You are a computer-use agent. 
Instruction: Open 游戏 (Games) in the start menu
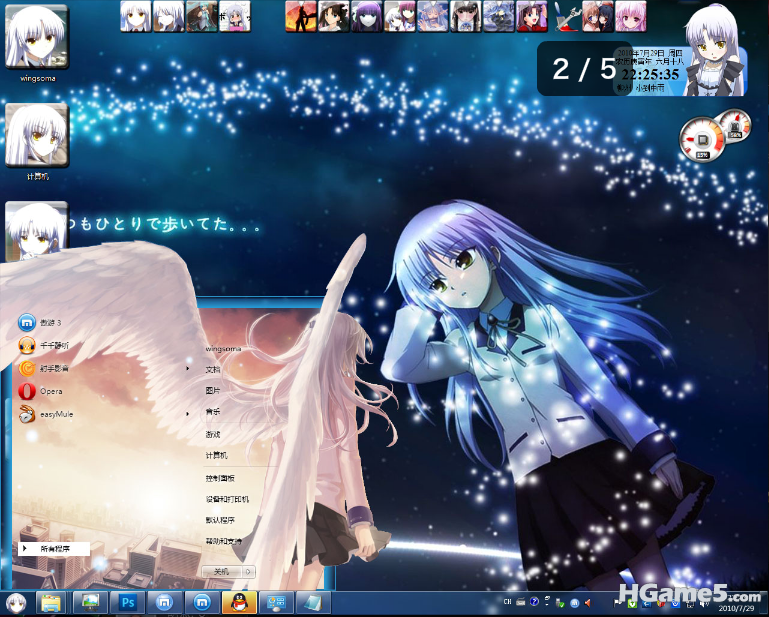pos(213,434)
